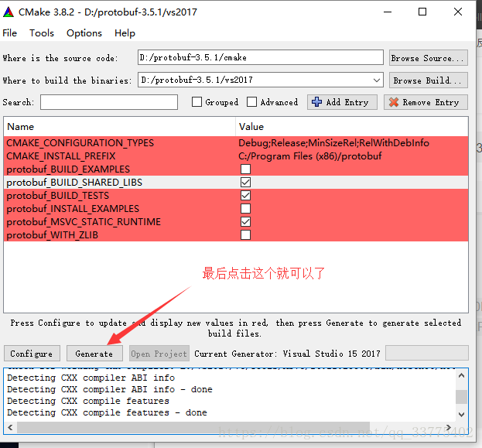Screen dimensions: 482x448
Task: Uncheck protobuf_BUILD_TESTS checkbox
Action: pos(245,196)
